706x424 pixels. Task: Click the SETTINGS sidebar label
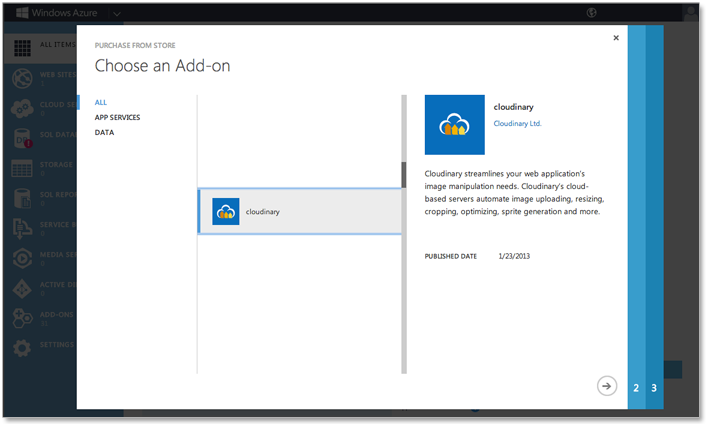57,345
